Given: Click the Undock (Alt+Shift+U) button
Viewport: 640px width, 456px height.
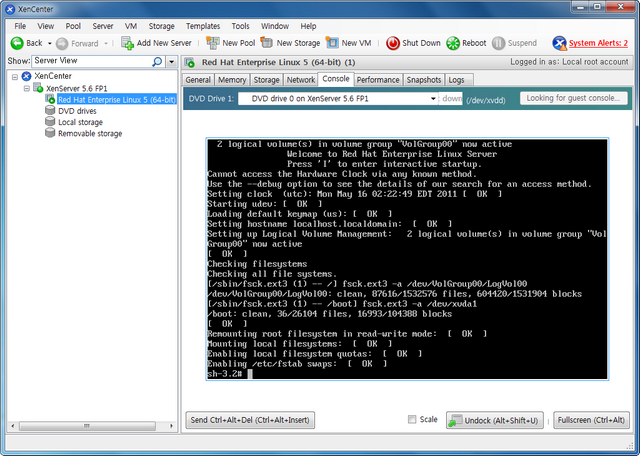Looking at the screenshot, I should click(x=495, y=420).
